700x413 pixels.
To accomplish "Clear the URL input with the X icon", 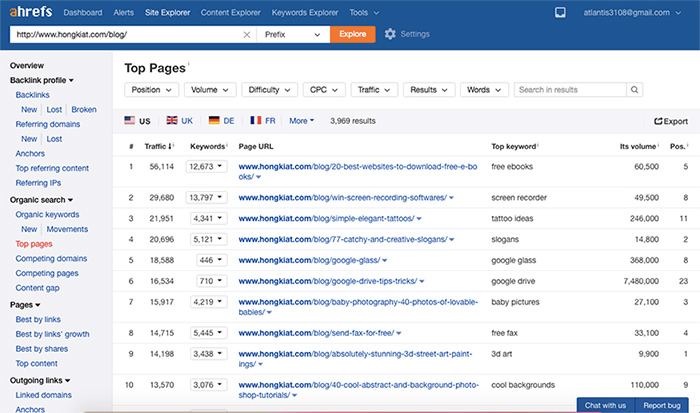I will click(246, 34).
